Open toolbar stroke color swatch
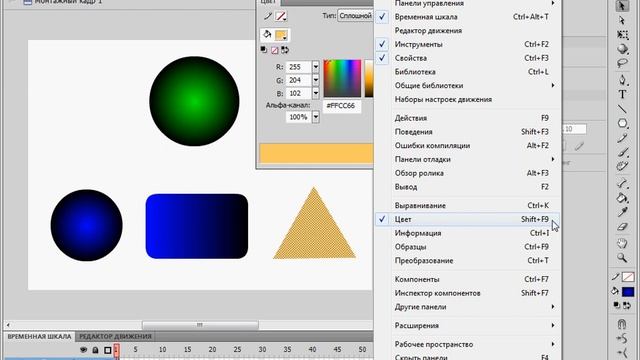The image size is (640, 360). 628,277
